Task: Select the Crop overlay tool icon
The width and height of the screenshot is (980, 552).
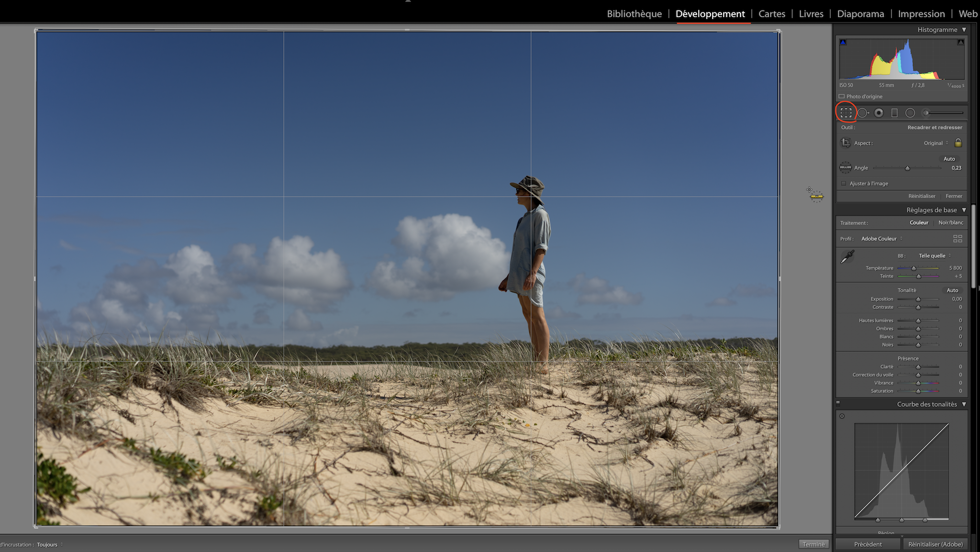Action: pos(846,113)
